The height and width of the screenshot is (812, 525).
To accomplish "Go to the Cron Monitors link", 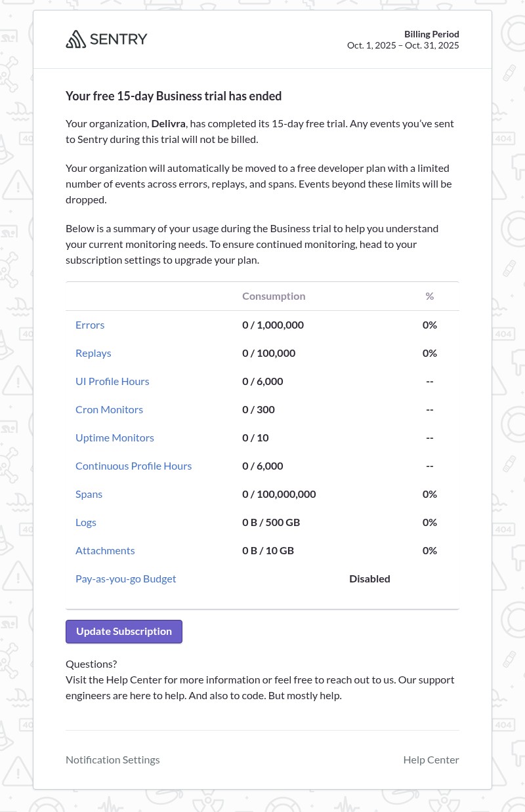I will tap(109, 409).
